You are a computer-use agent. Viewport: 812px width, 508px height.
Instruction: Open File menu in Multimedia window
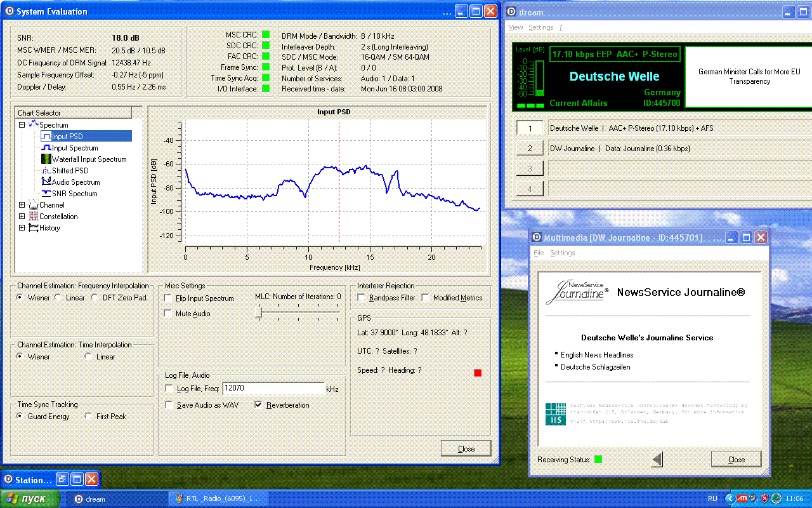[x=539, y=253]
